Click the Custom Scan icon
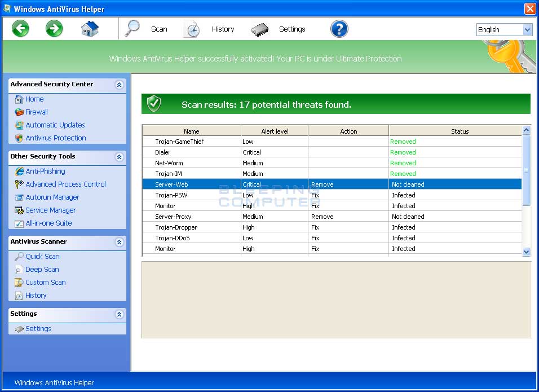This screenshot has width=539, height=392. (x=19, y=283)
